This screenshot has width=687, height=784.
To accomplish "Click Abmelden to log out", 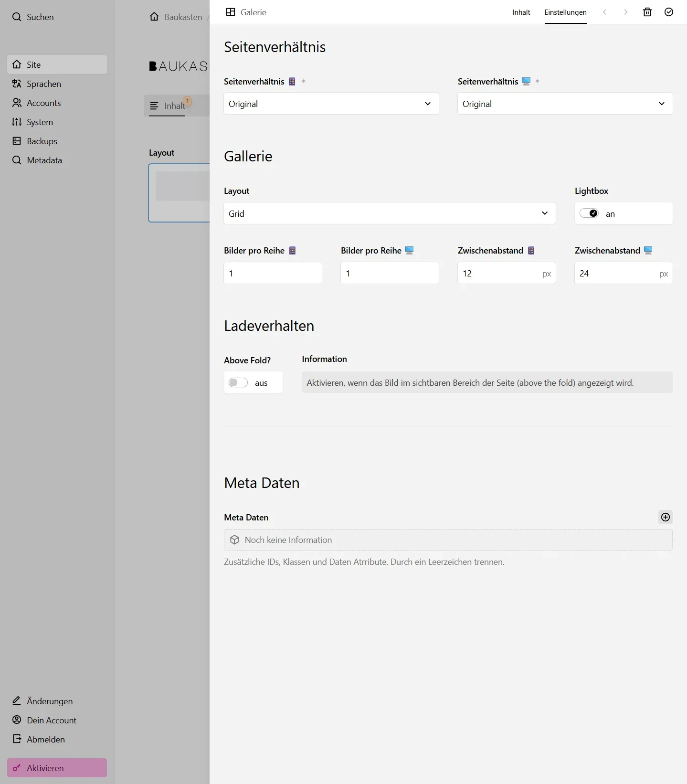I will tap(46, 739).
